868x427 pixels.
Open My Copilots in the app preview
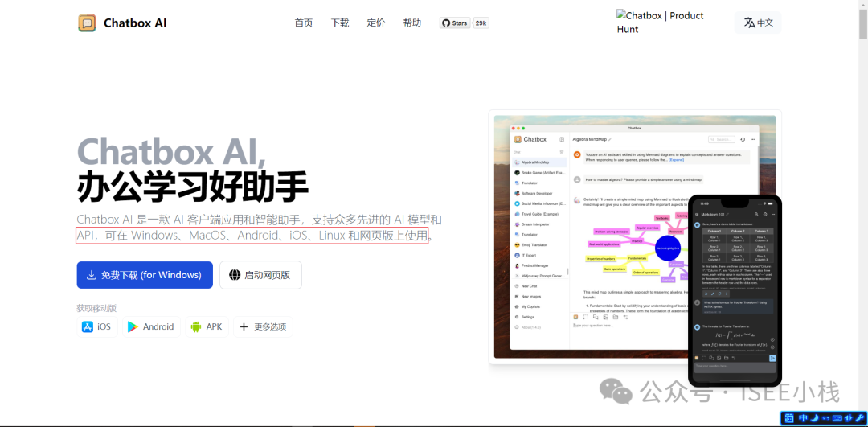pos(540,306)
